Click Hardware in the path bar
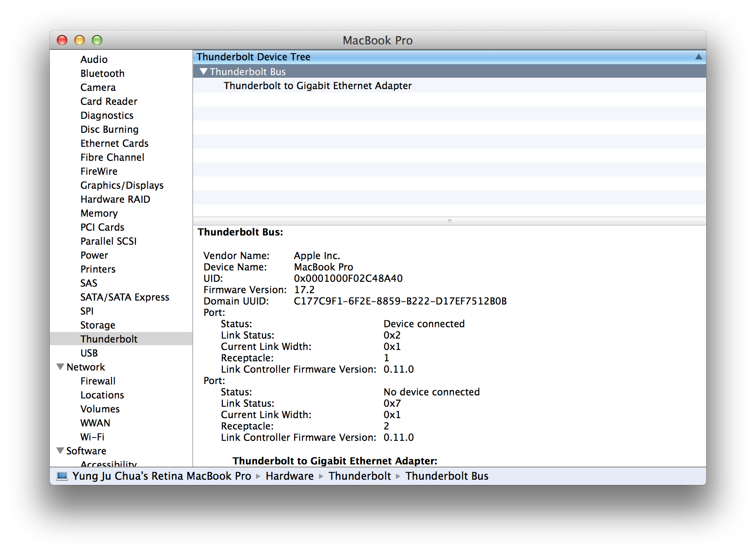The height and width of the screenshot is (554, 756). (290, 476)
